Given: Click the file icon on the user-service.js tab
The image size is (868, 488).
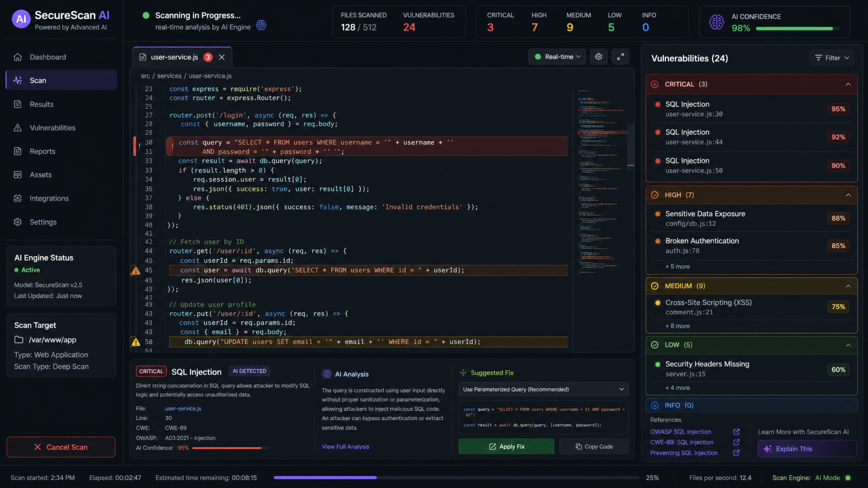Looking at the screenshot, I should [143, 57].
